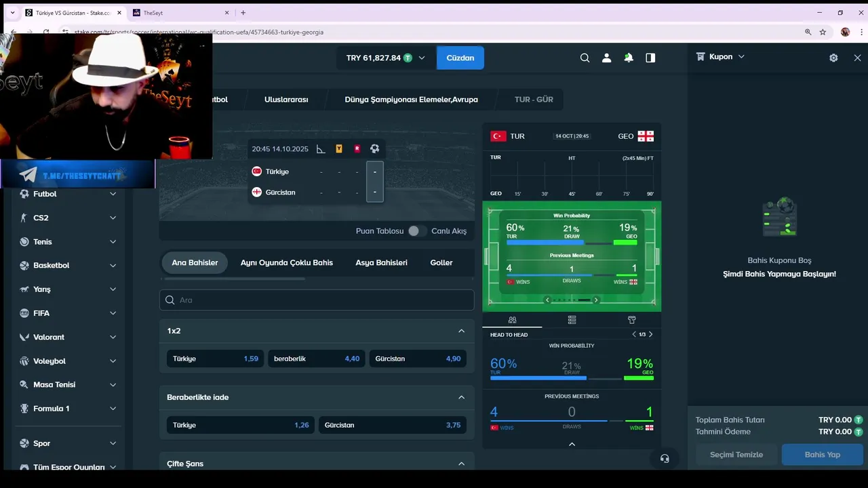Open bet slip settings gear
This screenshot has width=868, height=488.
tap(833, 58)
